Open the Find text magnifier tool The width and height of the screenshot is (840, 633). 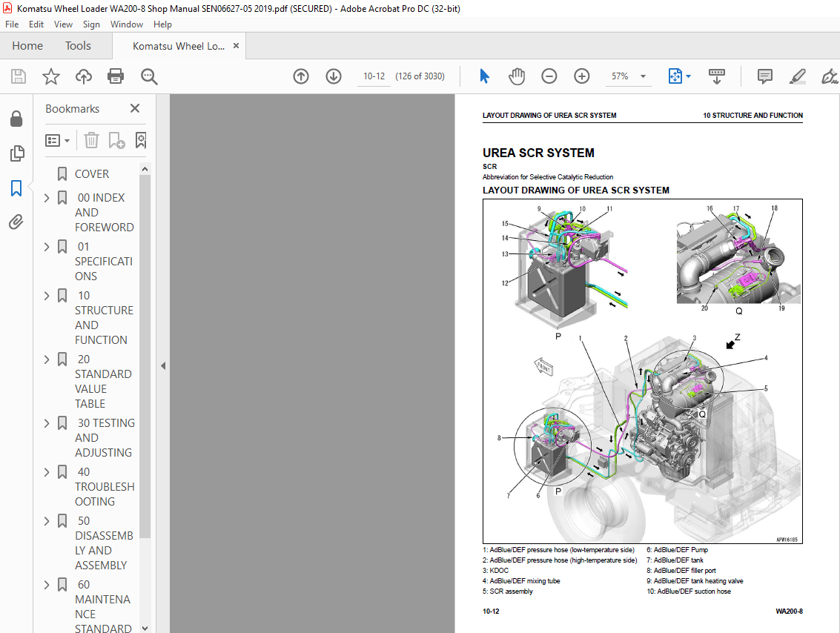click(x=149, y=76)
